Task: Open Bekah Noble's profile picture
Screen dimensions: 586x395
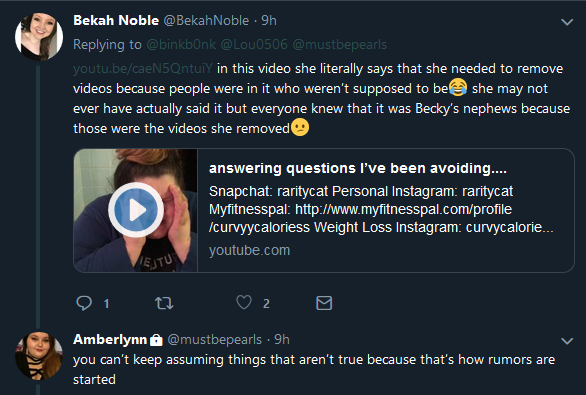Action: [x=39, y=37]
